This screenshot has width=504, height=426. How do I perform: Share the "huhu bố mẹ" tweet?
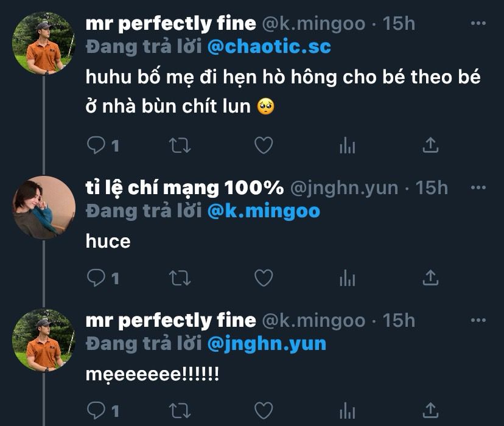pos(430,145)
